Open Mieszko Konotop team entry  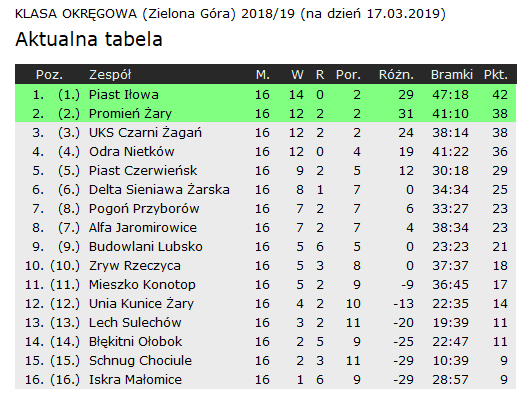coord(142,285)
